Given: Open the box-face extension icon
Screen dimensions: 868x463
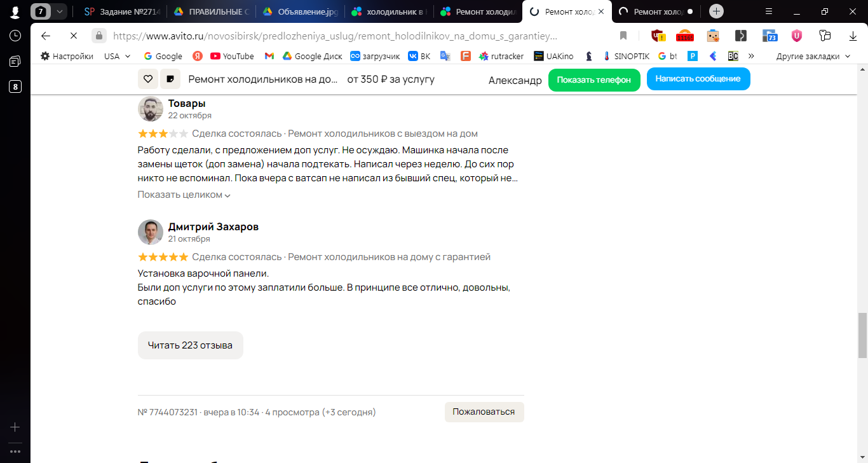Looking at the screenshot, I should point(713,36).
